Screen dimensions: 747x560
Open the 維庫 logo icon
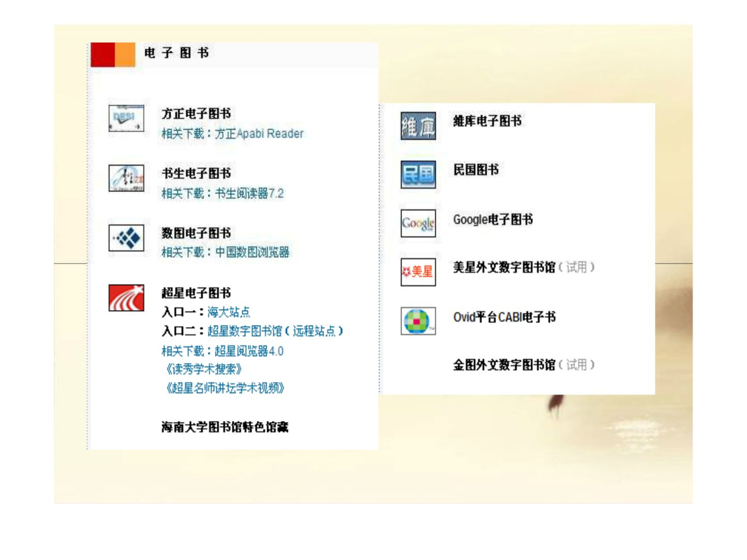(x=418, y=126)
